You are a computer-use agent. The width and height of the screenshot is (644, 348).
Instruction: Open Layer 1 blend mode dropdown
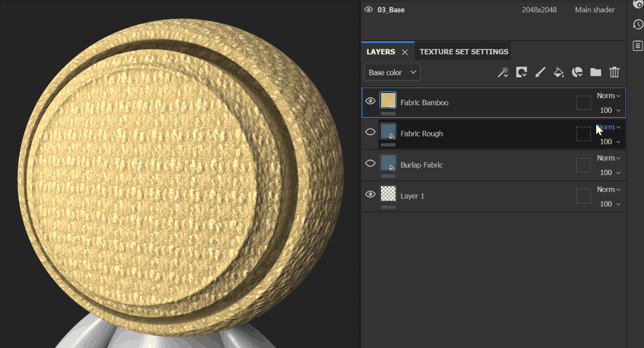point(609,190)
